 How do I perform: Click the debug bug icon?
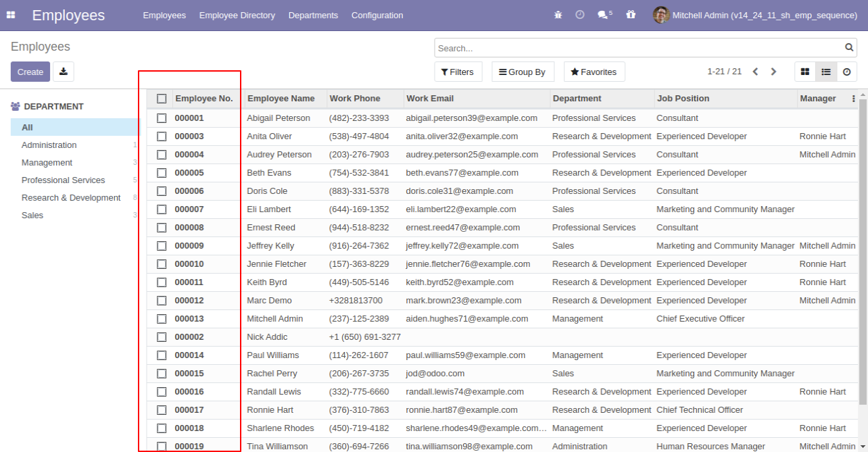(x=558, y=15)
